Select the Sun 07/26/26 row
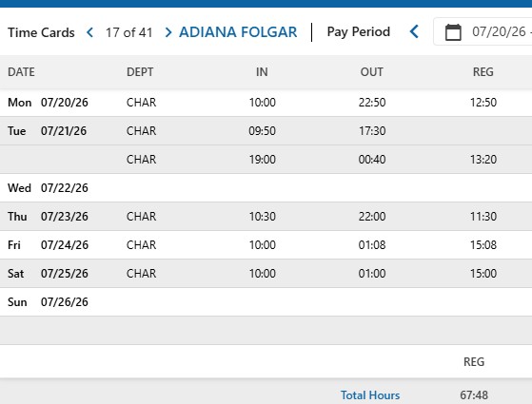Viewport: 532px width, 404px height. [x=266, y=302]
